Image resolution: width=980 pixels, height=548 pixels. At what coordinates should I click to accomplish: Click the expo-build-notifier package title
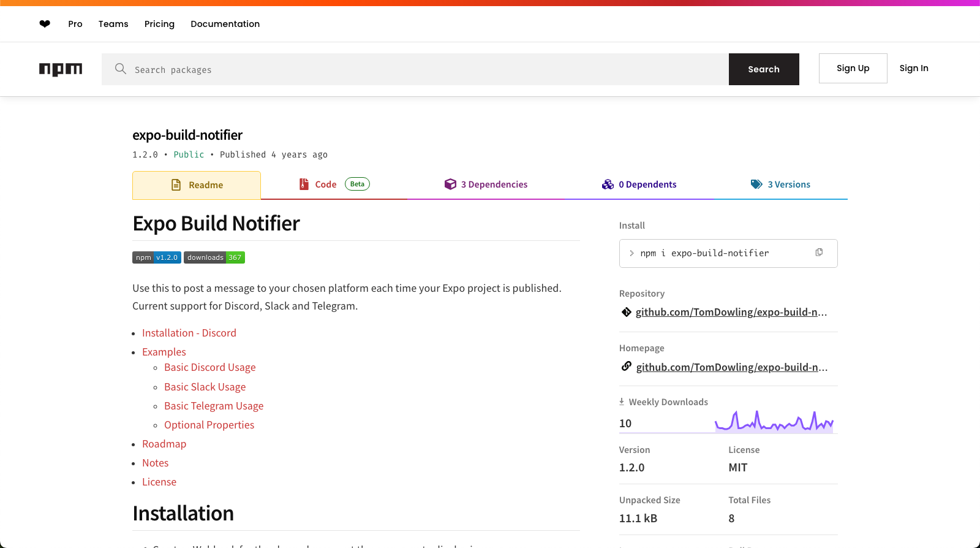187,135
